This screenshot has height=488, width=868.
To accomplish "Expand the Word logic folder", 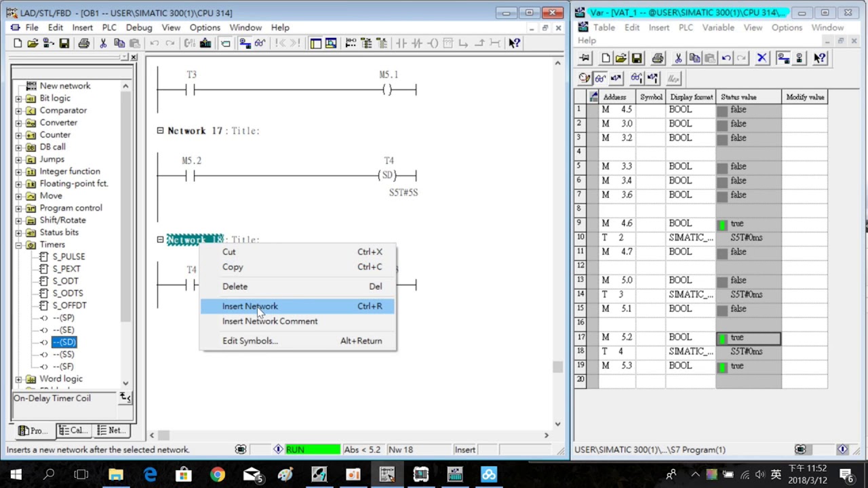I will click(x=19, y=379).
